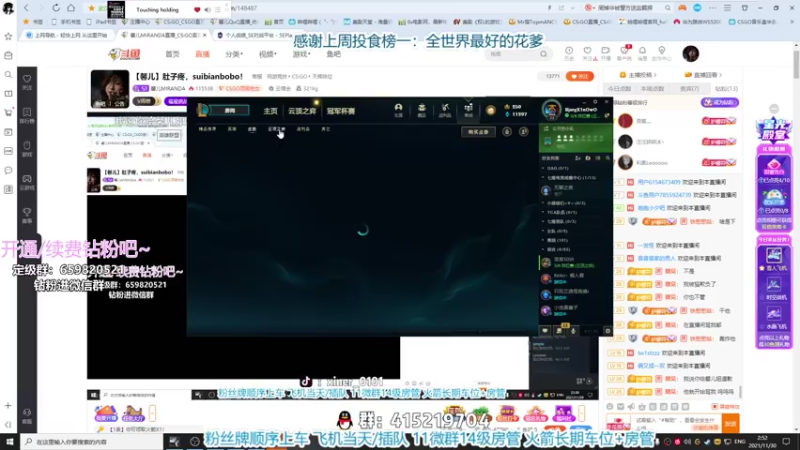Open the CSGO音乐盒 bookmark

pyautogui.click(x=753, y=22)
